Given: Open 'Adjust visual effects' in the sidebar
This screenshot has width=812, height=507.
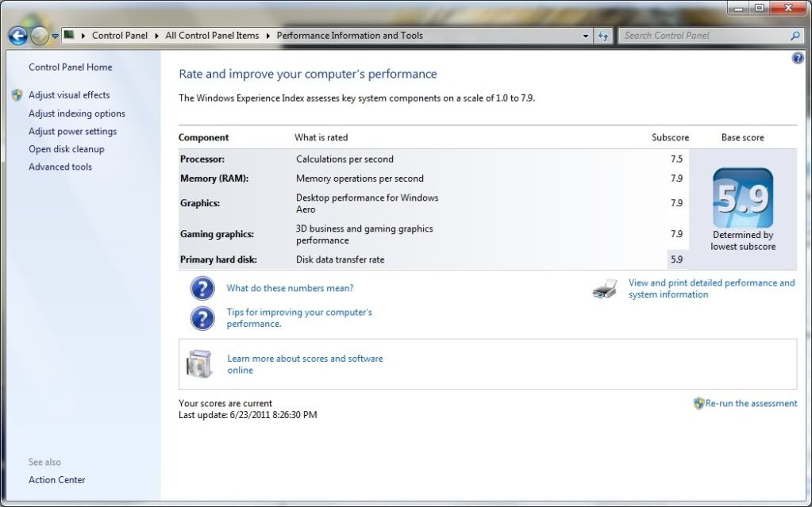Looking at the screenshot, I should point(69,95).
